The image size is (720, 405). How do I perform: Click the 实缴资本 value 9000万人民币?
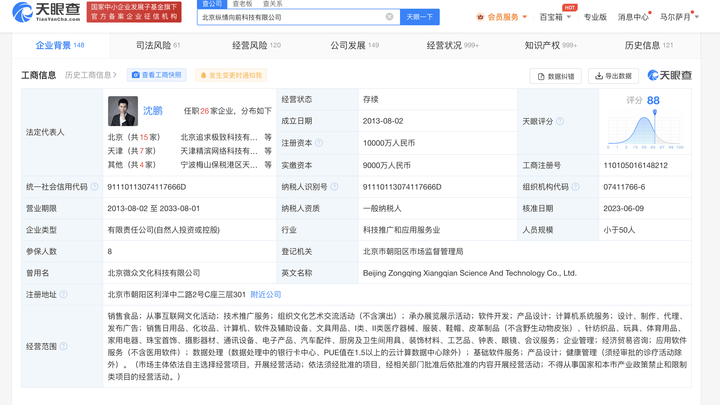pos(387,165)
